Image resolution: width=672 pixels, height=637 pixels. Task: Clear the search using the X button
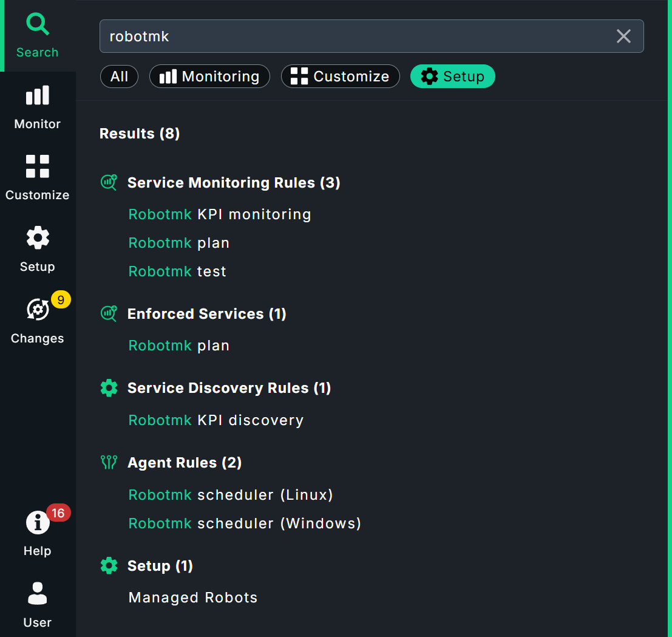pos(623,36)
